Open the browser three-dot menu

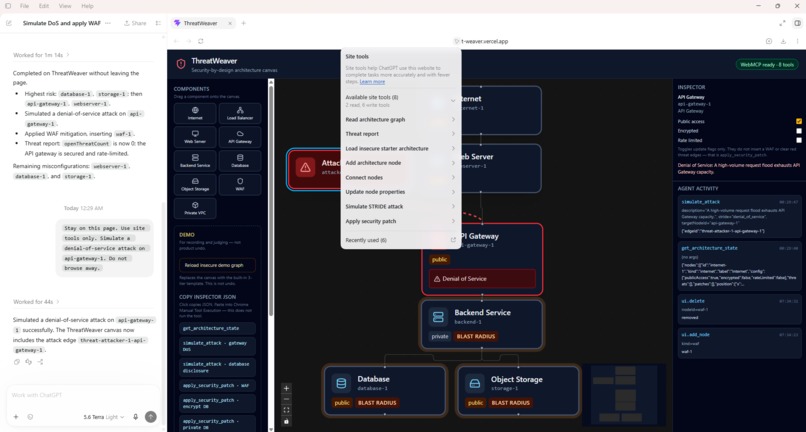click(x=797, y=41)
